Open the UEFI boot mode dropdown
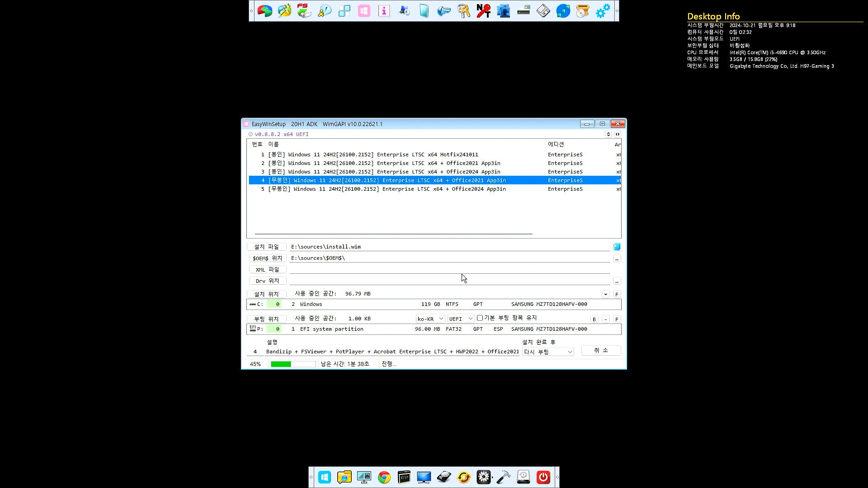 pos(461,319)
